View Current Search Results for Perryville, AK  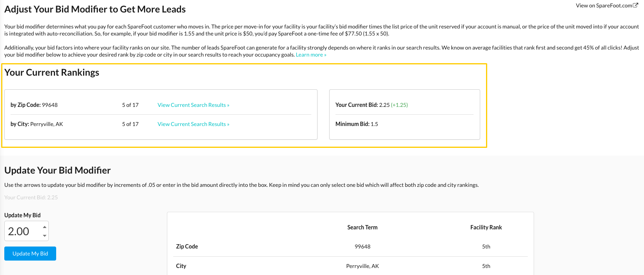[x=193, y=124]
